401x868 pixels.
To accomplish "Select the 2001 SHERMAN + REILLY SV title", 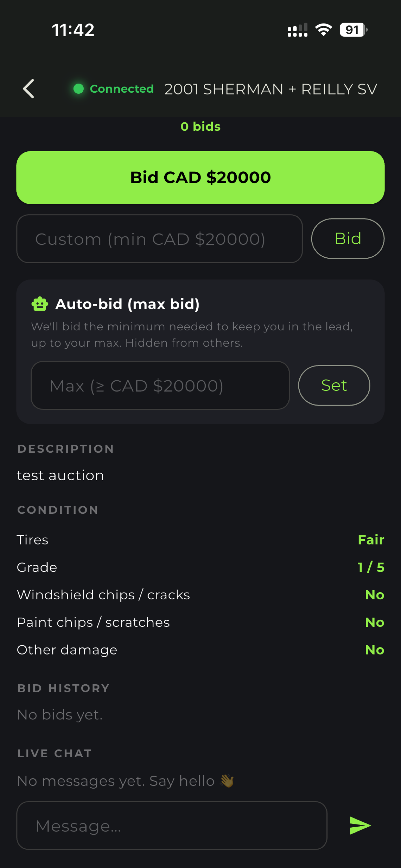I will [x=271, y=89].
